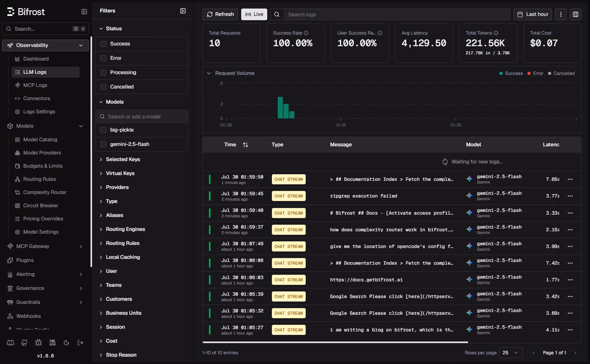Open the Rows per page dropdown

[x=511, y=353]
